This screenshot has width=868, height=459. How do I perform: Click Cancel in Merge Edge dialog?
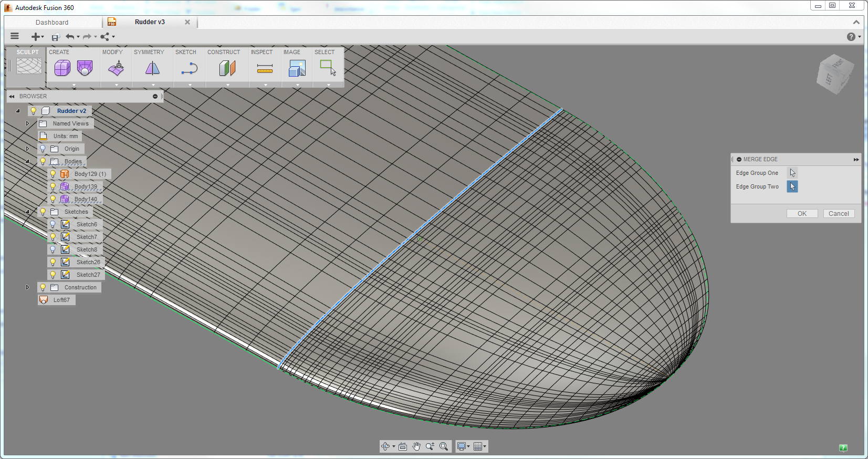click(x=839, y=214)
